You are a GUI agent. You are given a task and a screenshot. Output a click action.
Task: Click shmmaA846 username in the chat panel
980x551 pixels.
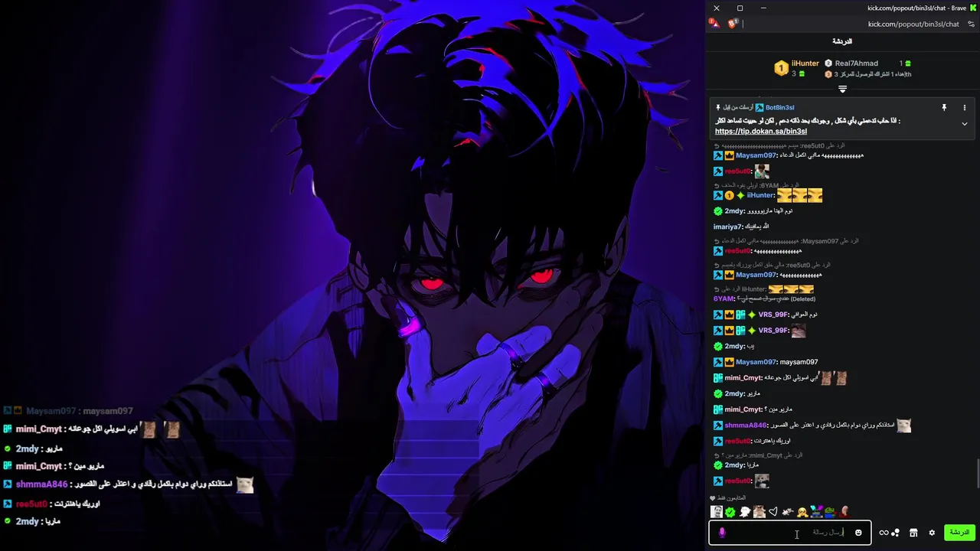(745, 425)
